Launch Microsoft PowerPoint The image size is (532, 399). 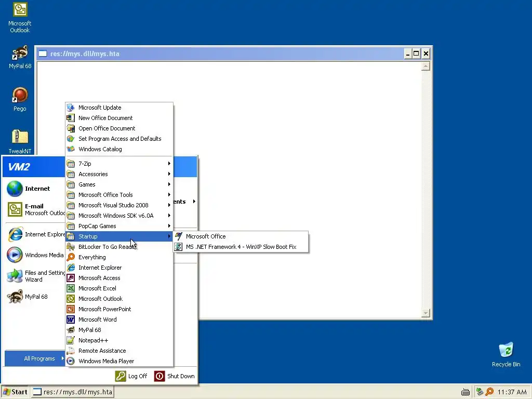pyautogui.click(x=119, y=309)
